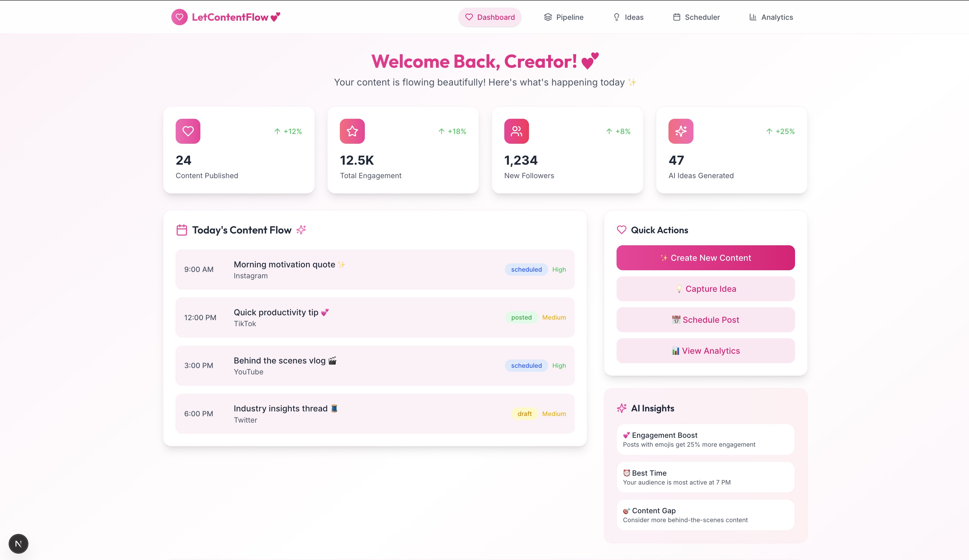The height and width of the screenshot is (560, 969).
Task: Click the calendar icon beside Today's Content Flow
Action: point(181,230)
